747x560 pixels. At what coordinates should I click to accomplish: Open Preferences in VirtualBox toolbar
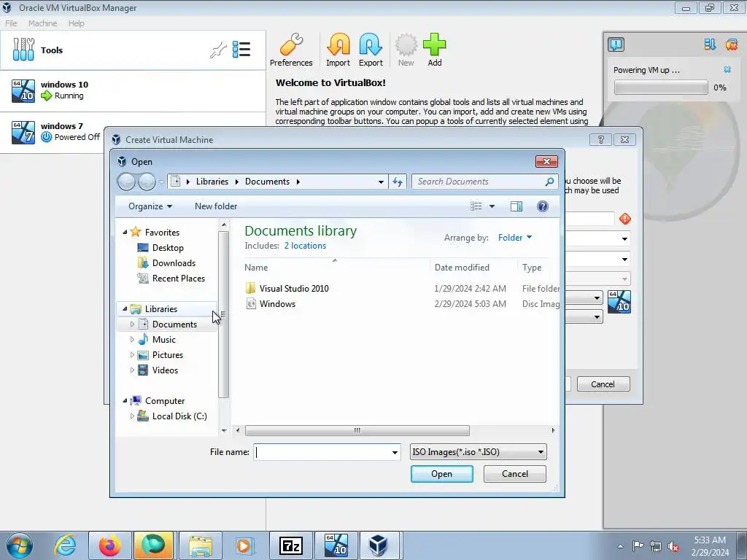291,50
